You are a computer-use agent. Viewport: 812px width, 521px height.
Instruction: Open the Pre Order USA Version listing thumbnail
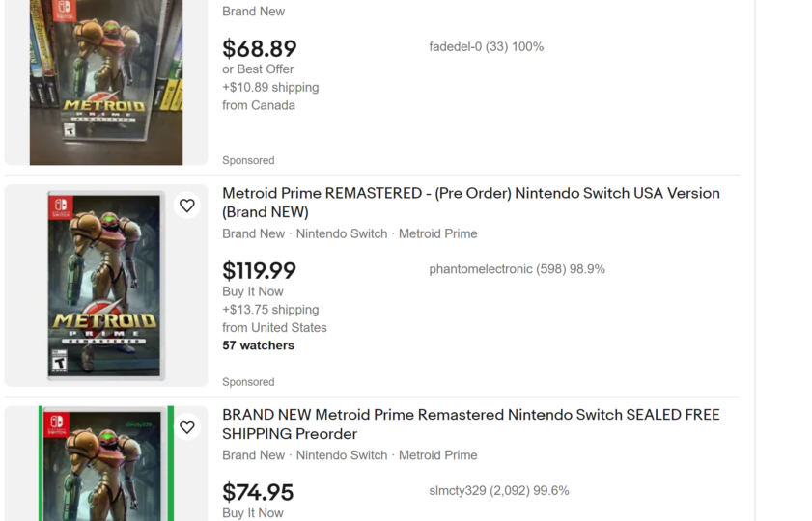(x=106, y=286)
